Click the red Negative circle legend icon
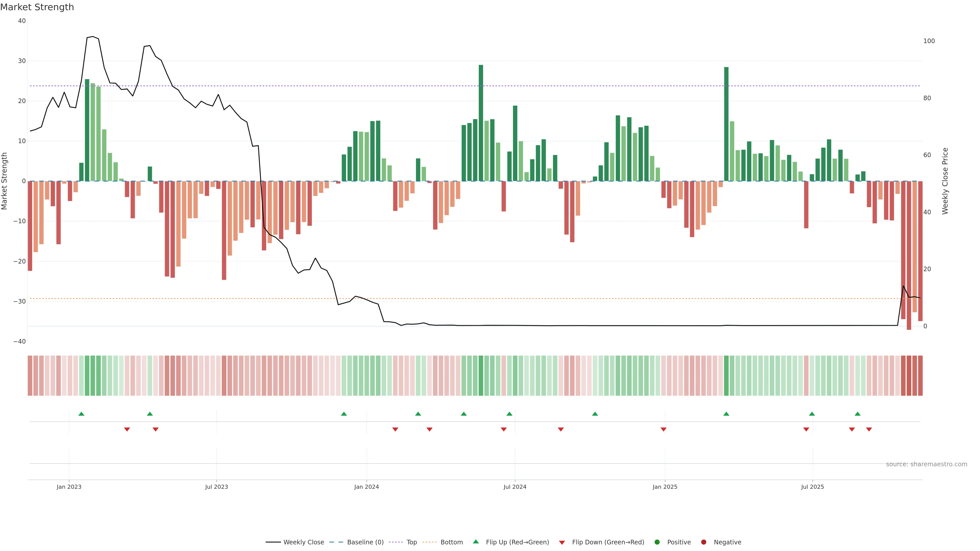 click(703, 542)
